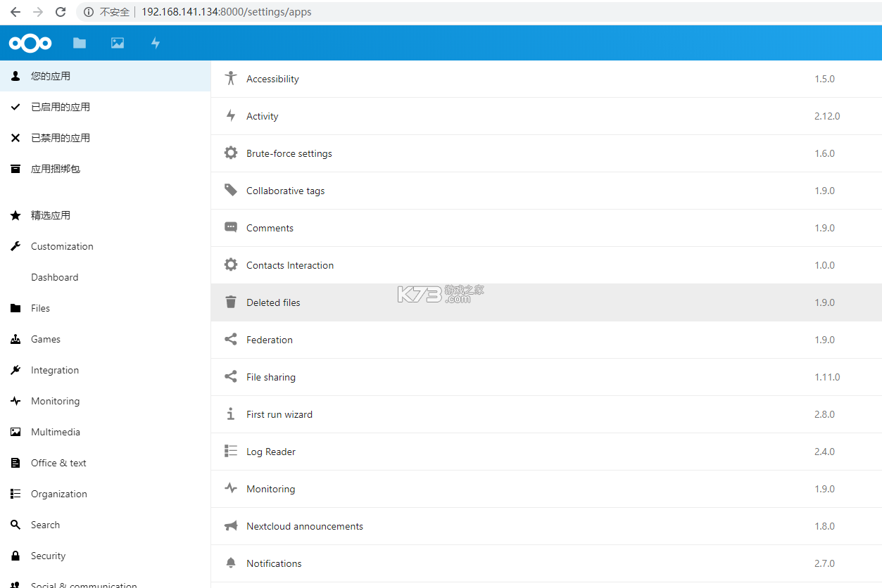Open the Monitoring category in sidebar

106,401
